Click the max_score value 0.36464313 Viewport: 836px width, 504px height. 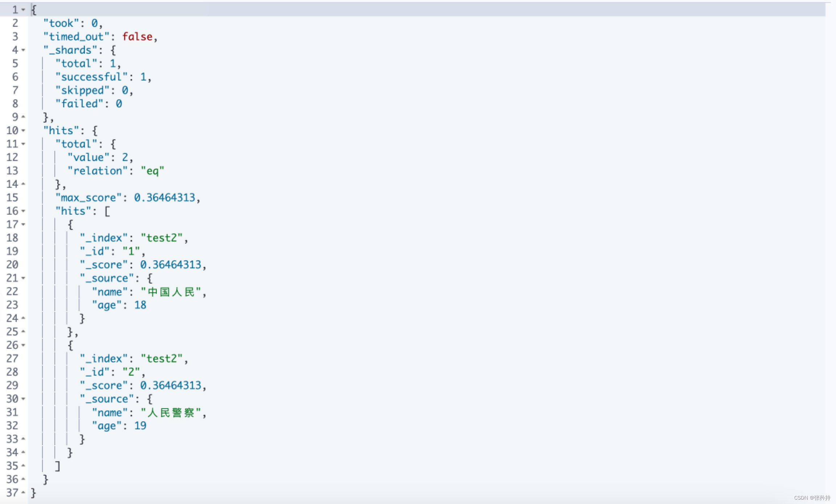coord(164,198)
